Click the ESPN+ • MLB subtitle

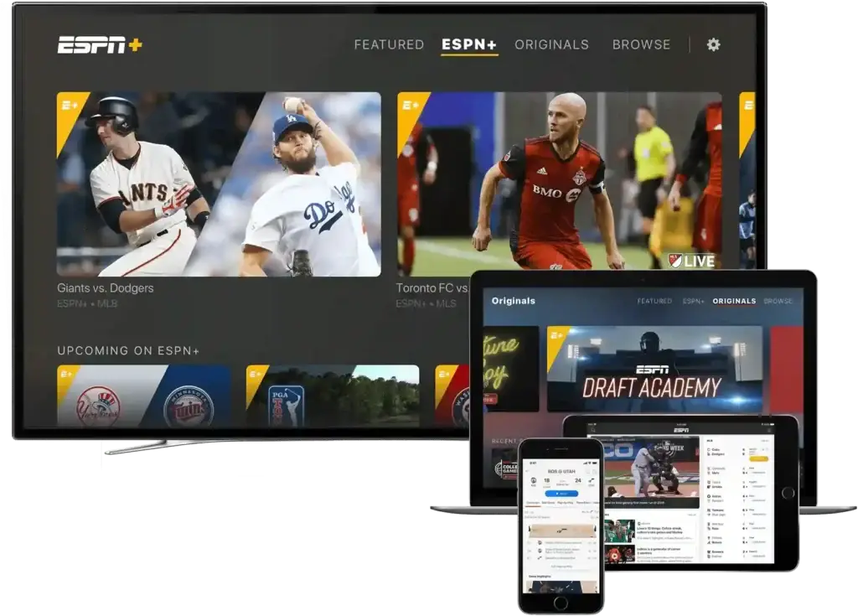click(x=87, y=303)
